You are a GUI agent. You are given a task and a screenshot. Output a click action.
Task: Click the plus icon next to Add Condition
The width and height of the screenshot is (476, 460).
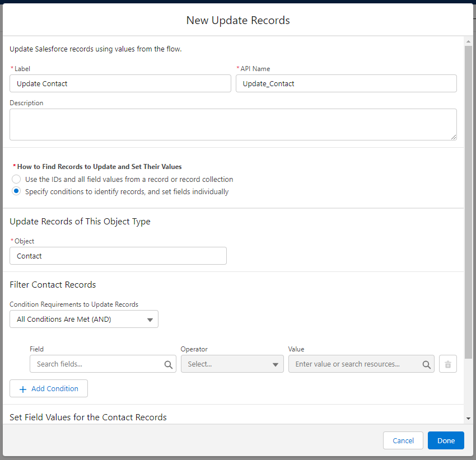[22, 388]
